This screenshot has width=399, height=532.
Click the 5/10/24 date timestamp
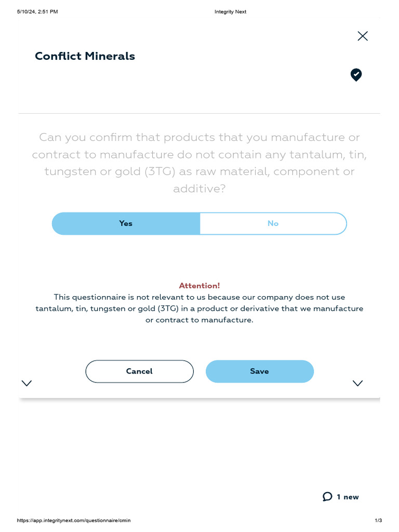point(37,11)
